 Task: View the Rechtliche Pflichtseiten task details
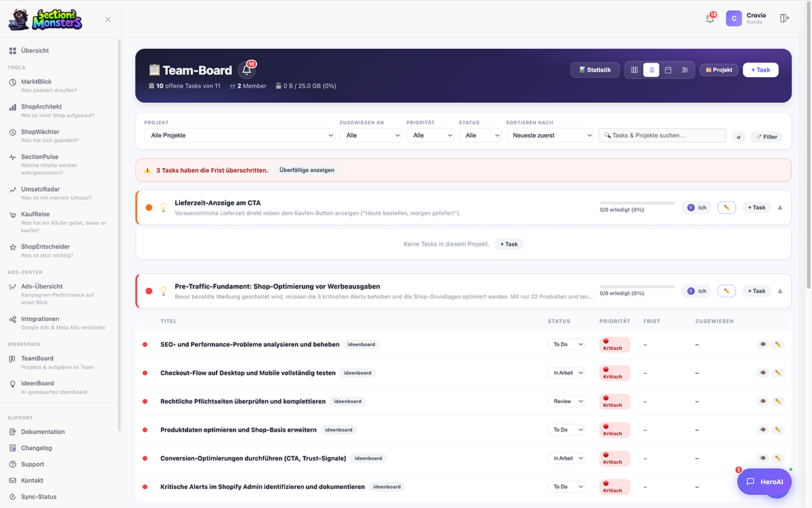pyautogui.click(x=763, y=401)
